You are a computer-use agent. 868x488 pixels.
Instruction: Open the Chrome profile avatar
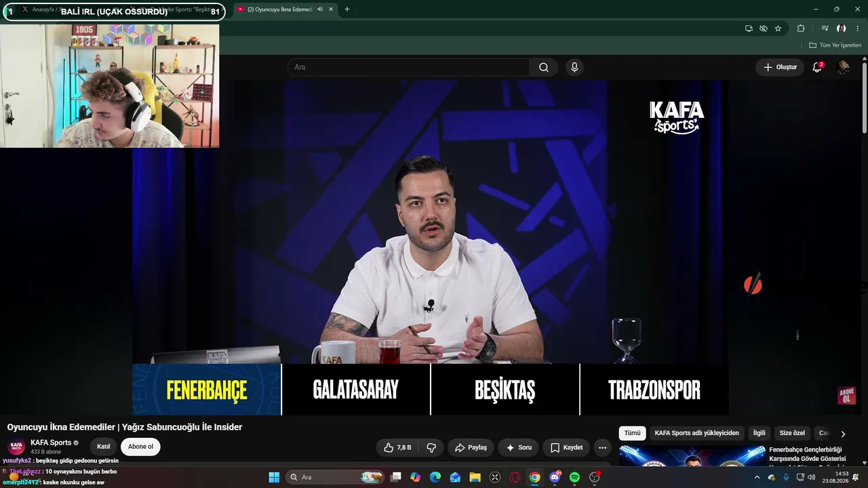click(x=842, y=28)
